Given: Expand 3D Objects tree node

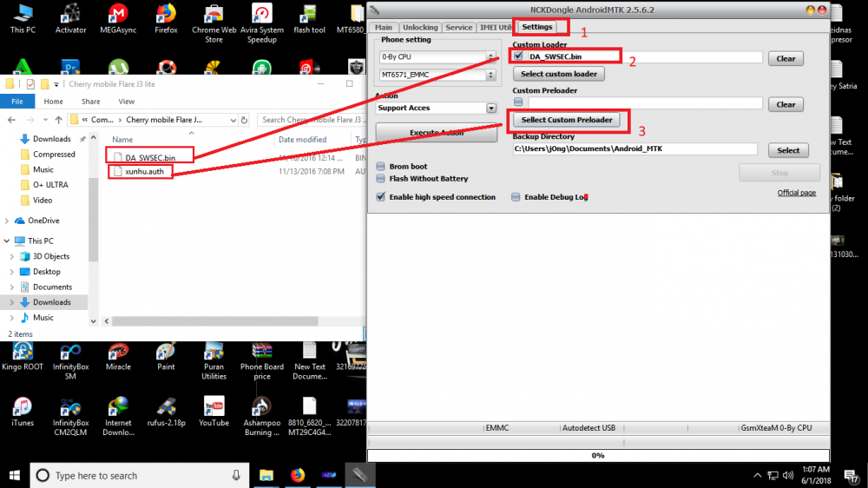Looking at the screenshot, I should tap(12, 256).
